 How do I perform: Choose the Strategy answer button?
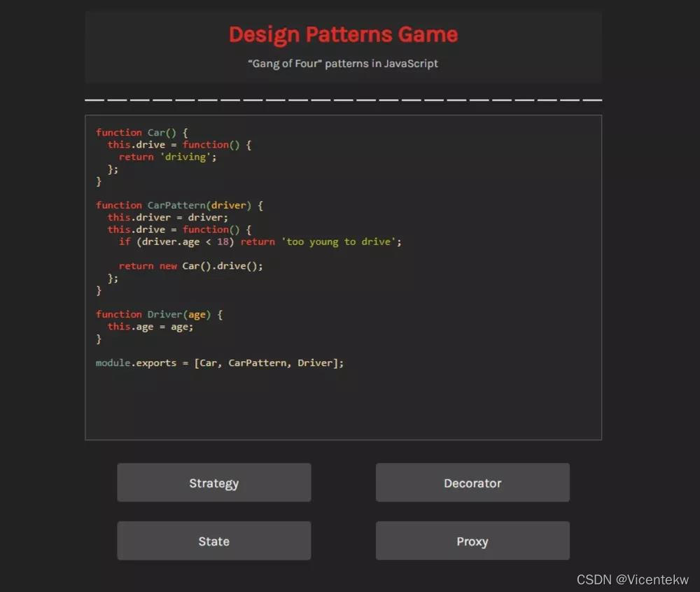pyautogui.click(x=213, y=482)
